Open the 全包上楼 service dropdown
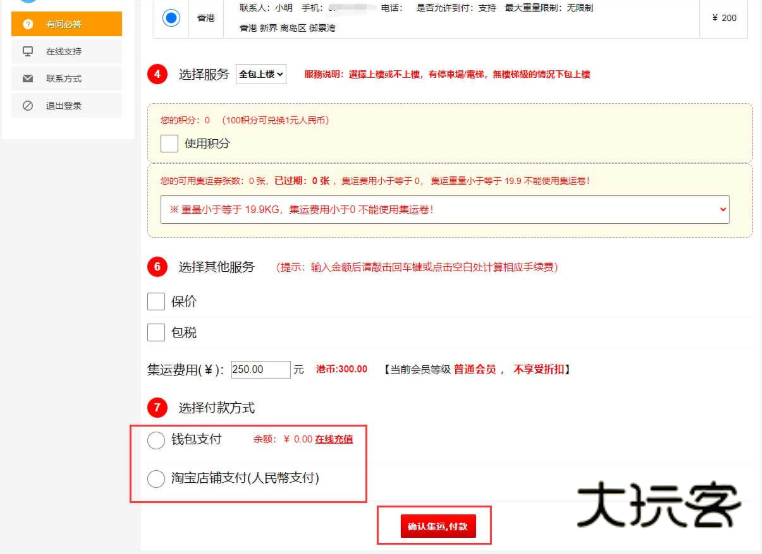The height and width of the screenshot is (554, 762). (262, 74)
